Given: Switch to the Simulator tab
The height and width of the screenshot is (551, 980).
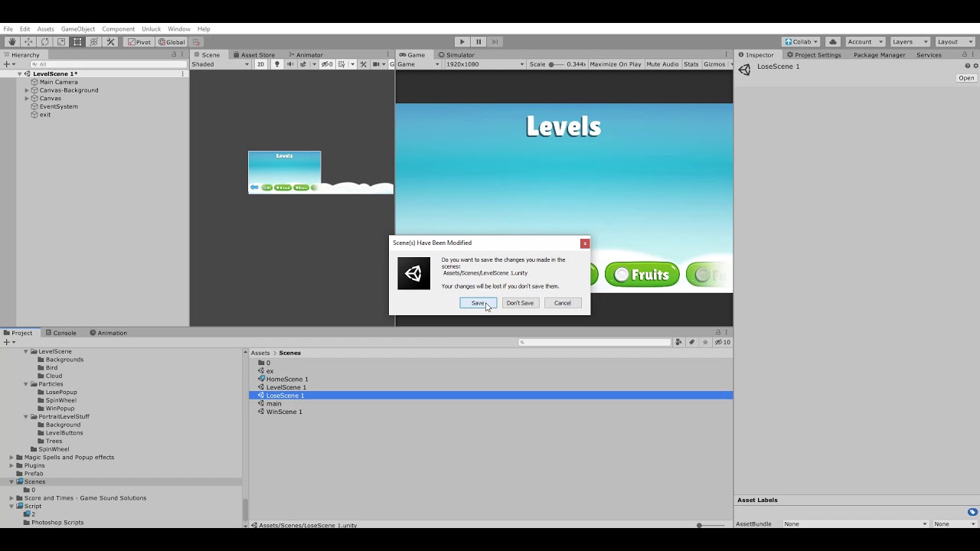Looking at the screenshot, I should coord(456,55).
